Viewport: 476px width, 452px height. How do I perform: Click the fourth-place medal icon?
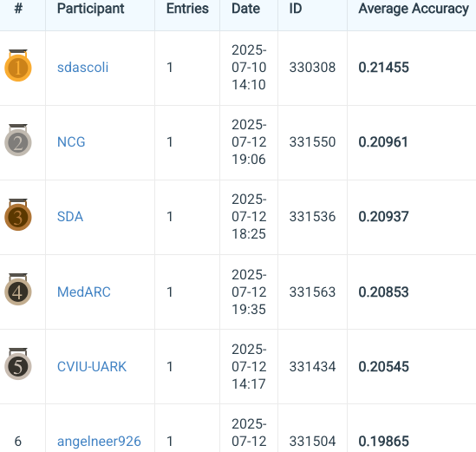pos(18,290)
